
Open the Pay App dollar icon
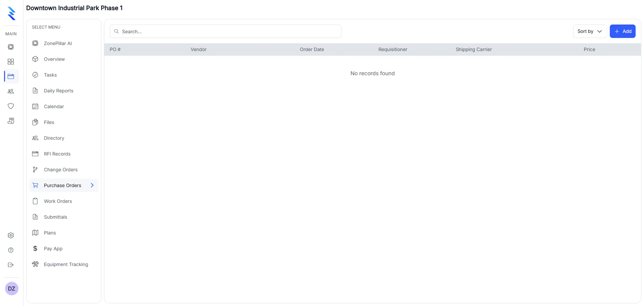(x=35, y=249)
